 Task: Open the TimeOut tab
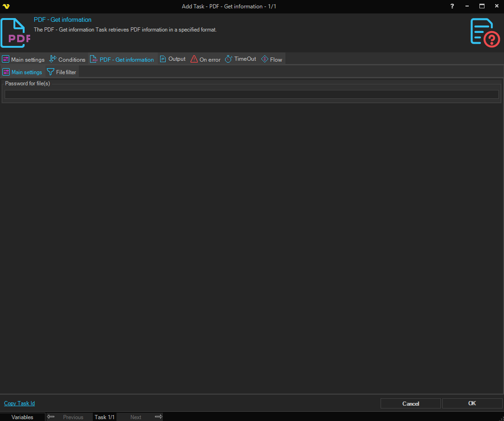pyautogui.click(x=241, y=59)
